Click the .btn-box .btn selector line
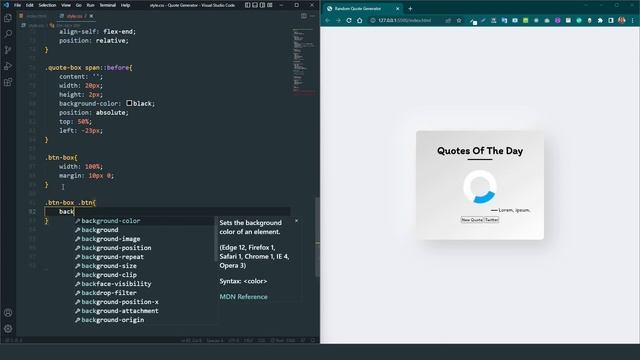This screenshot has height=360, width=640. pyautogui.click(x=71, y=202)
